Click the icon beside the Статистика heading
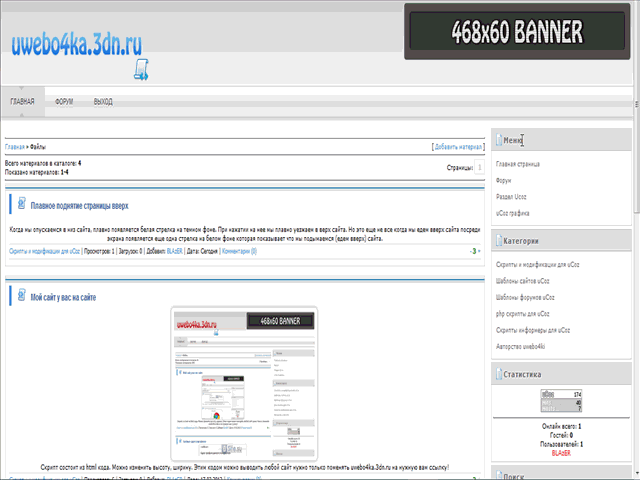The width and height of the screenshot is (640, 480). [x=498, y=374]
